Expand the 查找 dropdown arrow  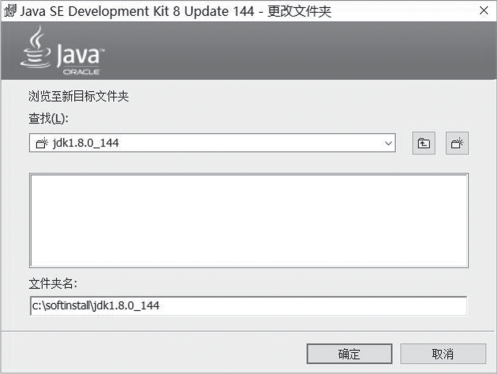[x=388, y=143]
